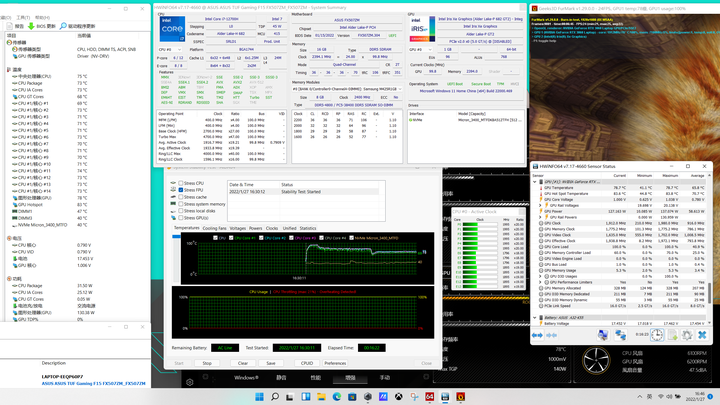
Task: Switch to the Clocks tab
Action: [x=272, y=228]
